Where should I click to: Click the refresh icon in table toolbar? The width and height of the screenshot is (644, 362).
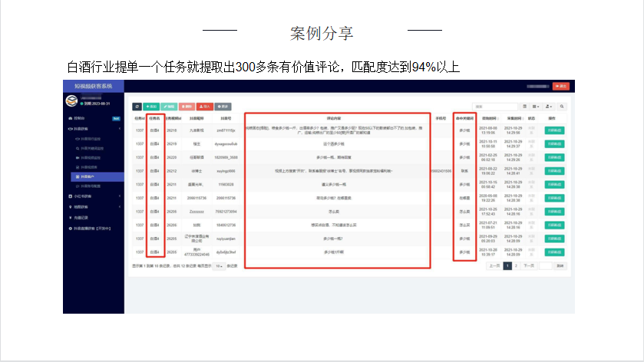137,106
